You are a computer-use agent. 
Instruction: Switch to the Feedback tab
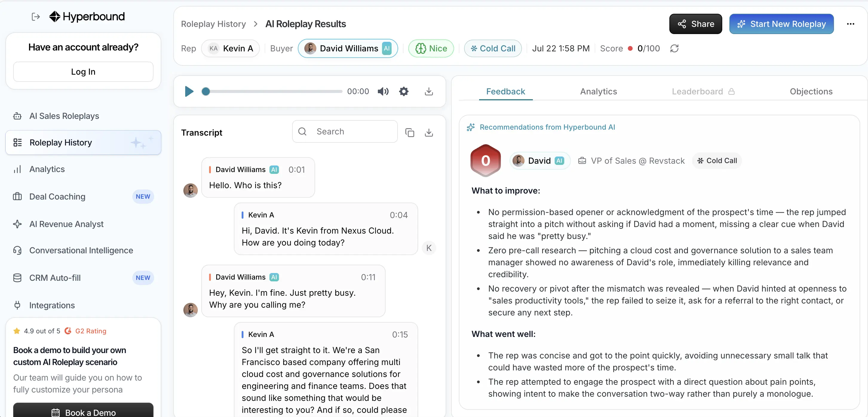coord(505,91)
